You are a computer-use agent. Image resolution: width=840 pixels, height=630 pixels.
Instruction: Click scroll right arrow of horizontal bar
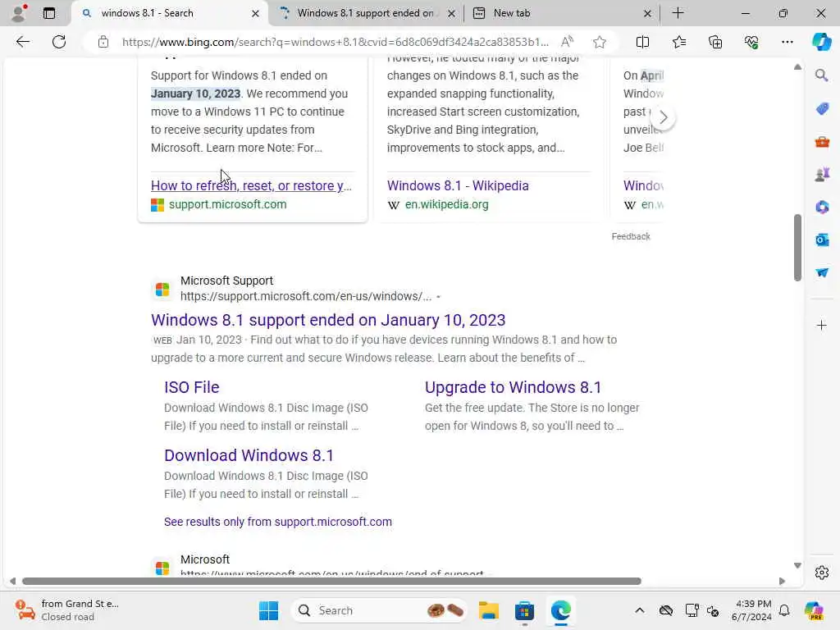[782, 582]
